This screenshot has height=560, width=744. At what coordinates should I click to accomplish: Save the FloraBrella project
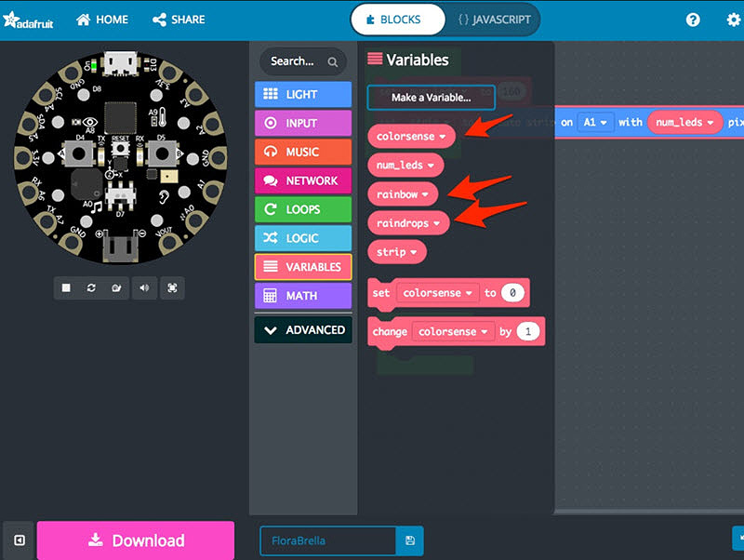(x=407, y=540)
